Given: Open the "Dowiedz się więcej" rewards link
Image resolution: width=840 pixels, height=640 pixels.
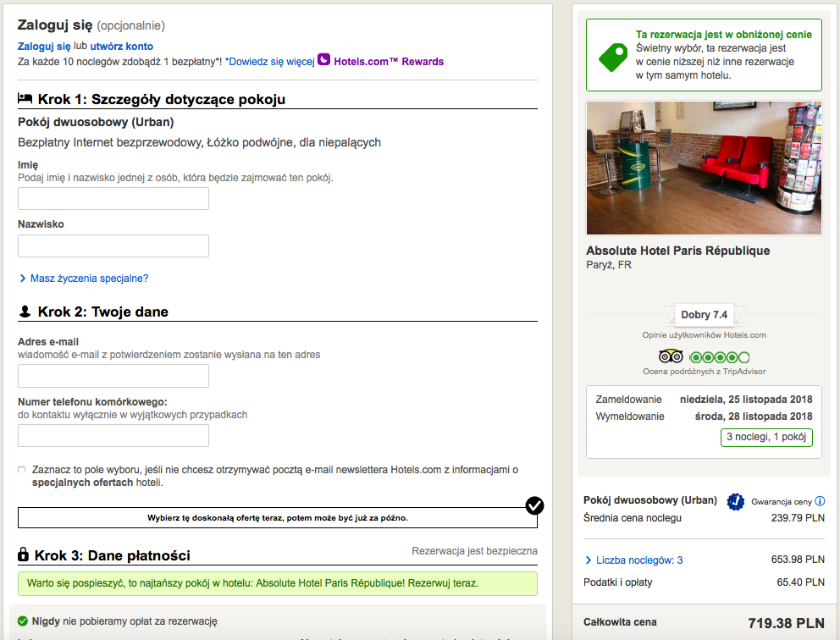Looking at the screenshot, I should pyautogui.click(x=271, y=61).
